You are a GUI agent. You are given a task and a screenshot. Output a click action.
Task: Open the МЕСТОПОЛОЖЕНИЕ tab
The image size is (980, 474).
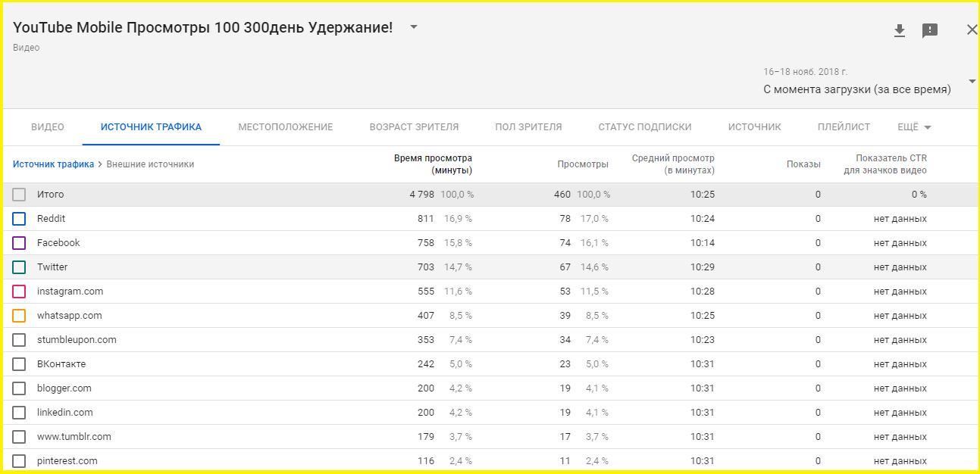286,127
